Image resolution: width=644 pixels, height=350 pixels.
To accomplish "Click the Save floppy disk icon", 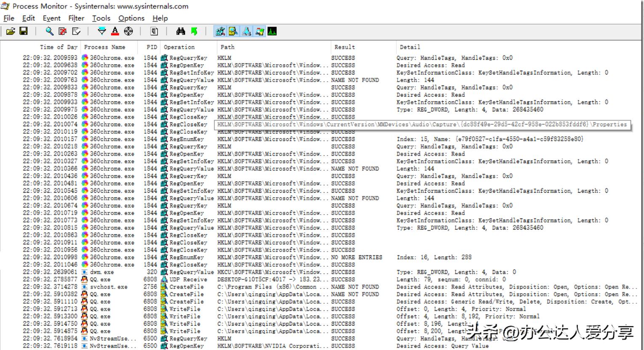I will [24, 32].
